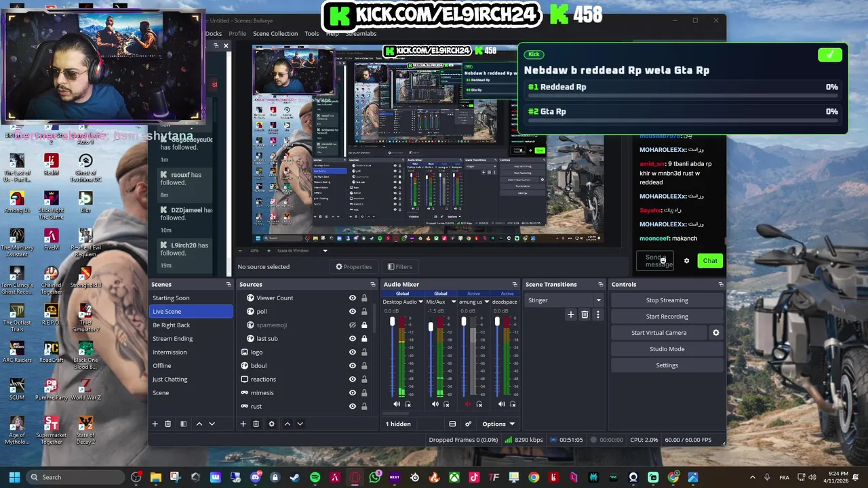This screenshot has width=868, height=488.
Task: Hide the poll source
Action: click(352, 311)
